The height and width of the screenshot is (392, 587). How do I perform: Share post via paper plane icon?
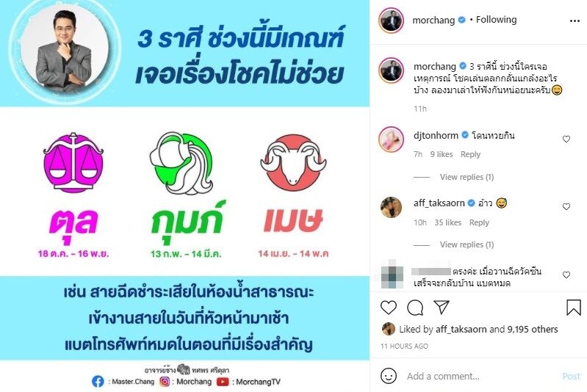point(441,307)
